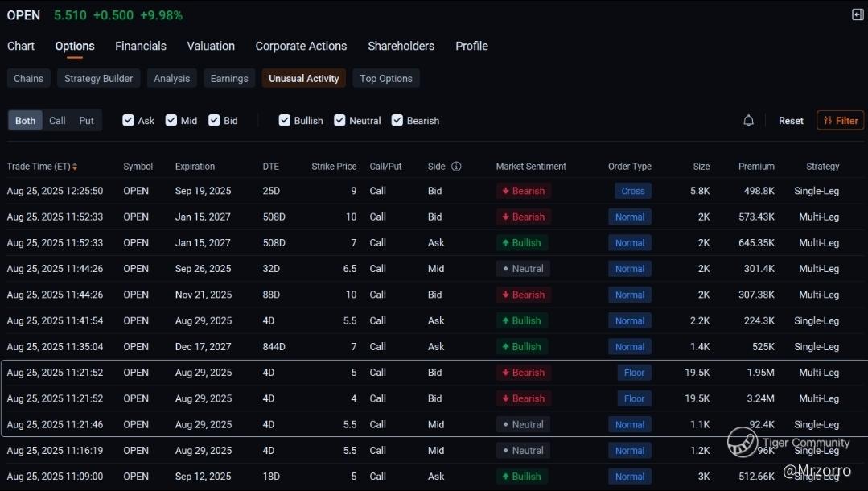
Task: Click the Cross order type tag in first row
Action: click(633, 191)
